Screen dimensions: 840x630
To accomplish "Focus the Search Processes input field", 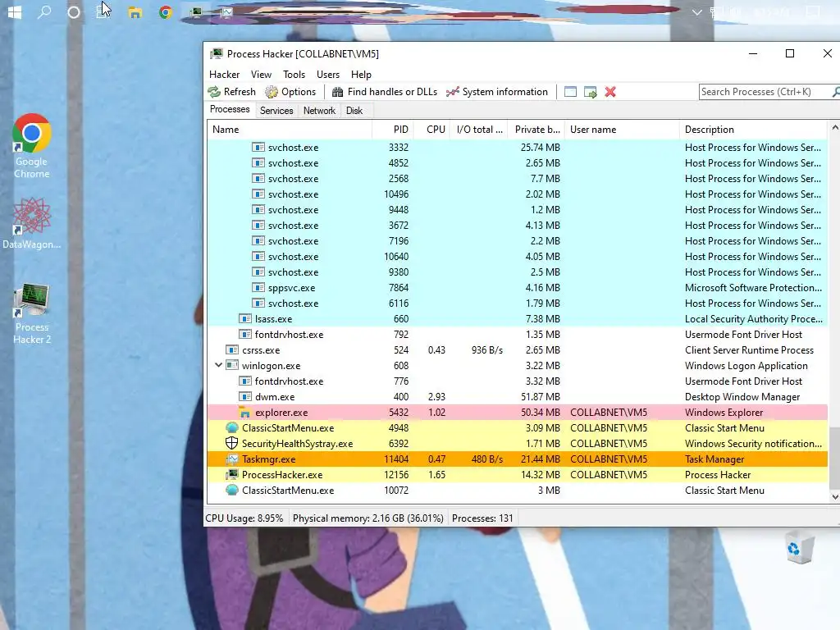I will pos(765,92).
